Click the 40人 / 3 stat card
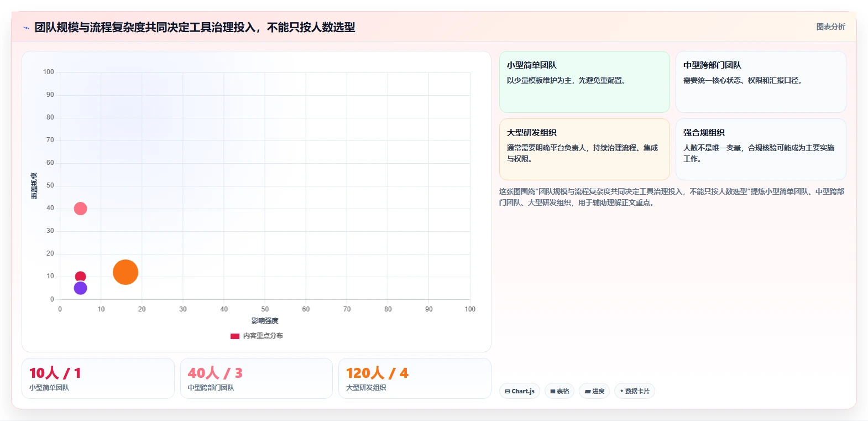 (256, 378)
